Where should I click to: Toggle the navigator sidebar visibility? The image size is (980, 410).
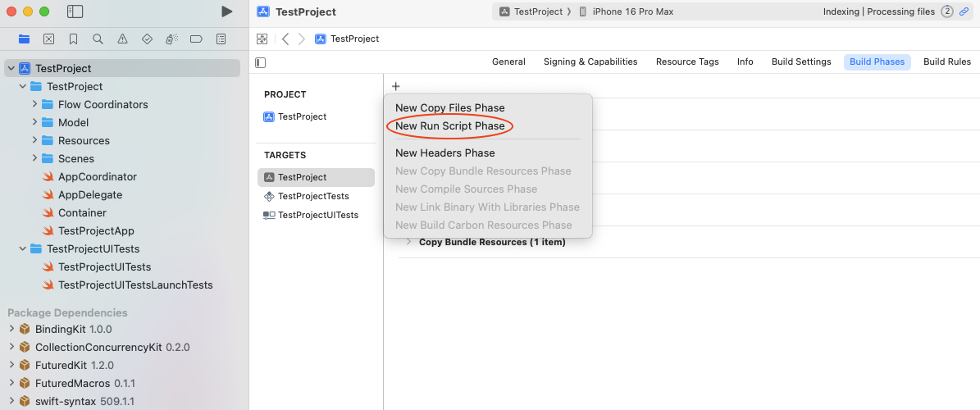75,11
